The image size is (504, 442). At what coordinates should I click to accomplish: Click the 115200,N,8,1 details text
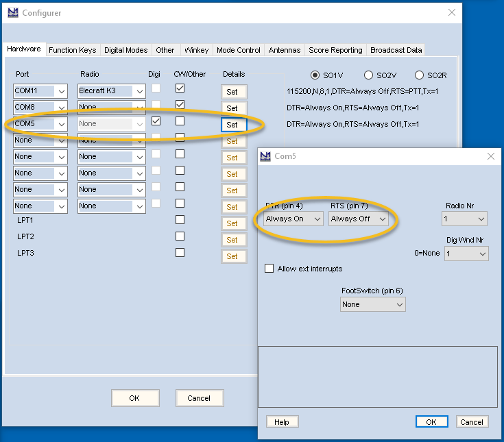tap(362, 91)
